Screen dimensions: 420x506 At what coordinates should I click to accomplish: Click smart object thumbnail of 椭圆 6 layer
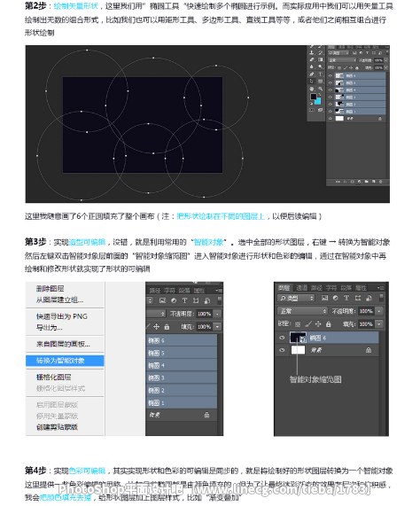298,338
